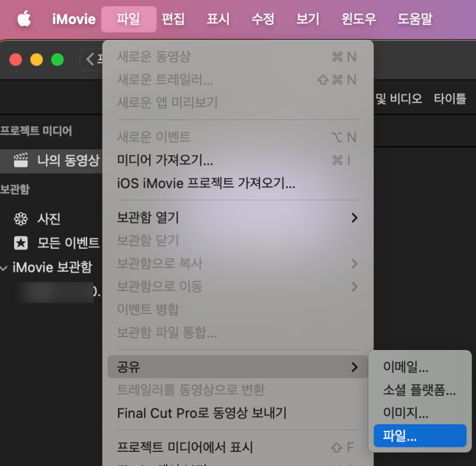Click the back chevron button in toolbar
This screenshot has height=466, width=476.
pos(90,59)
